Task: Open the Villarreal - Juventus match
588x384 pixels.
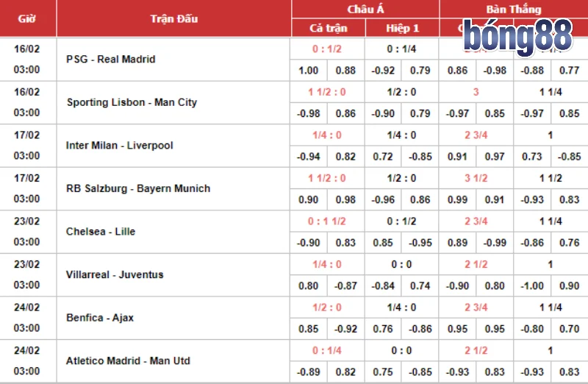Action: click(x=115, y=274)
